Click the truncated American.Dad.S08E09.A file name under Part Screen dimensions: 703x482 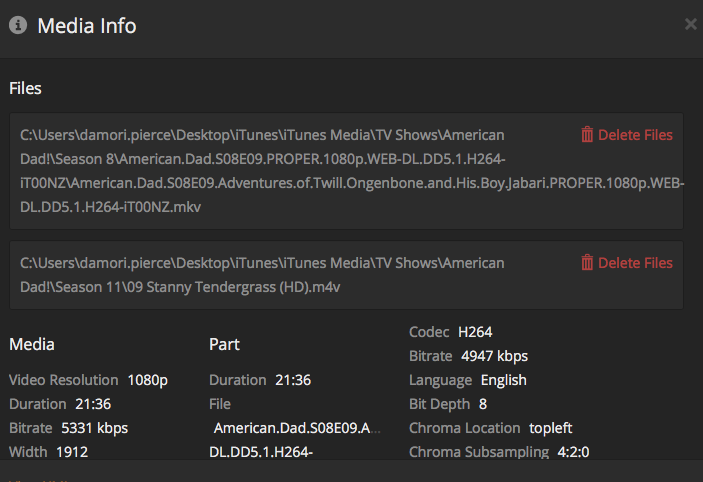pos(298,429)
